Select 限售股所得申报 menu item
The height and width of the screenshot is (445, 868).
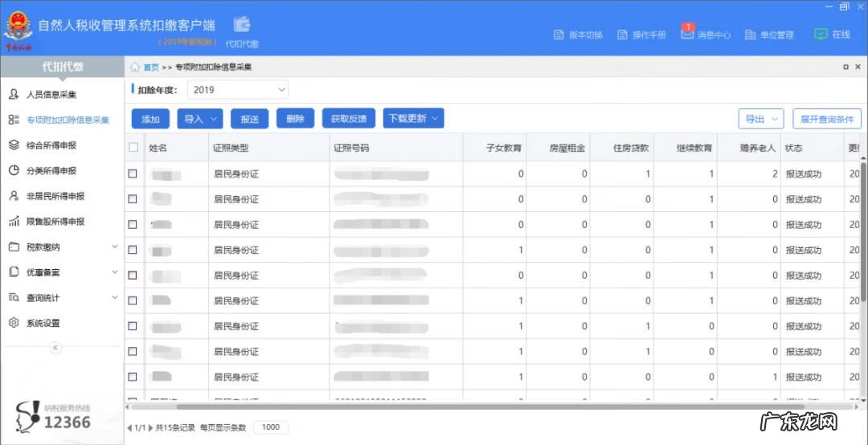[x=55, y=222]
